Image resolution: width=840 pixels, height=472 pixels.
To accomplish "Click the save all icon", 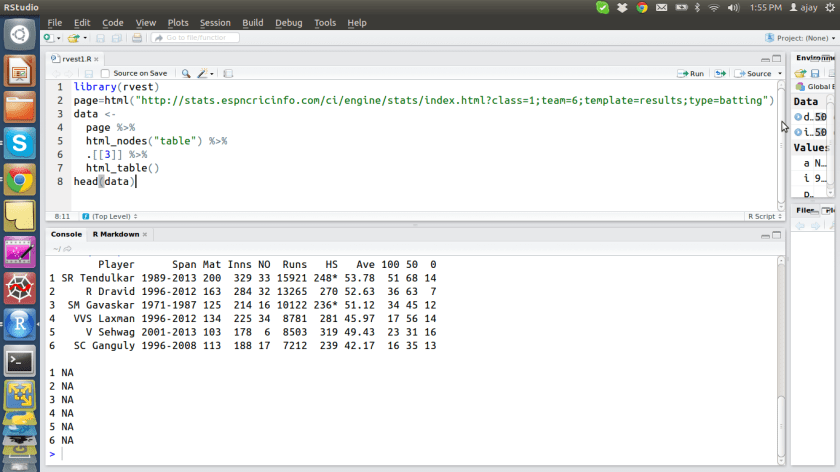I will [x=116, y=38].
